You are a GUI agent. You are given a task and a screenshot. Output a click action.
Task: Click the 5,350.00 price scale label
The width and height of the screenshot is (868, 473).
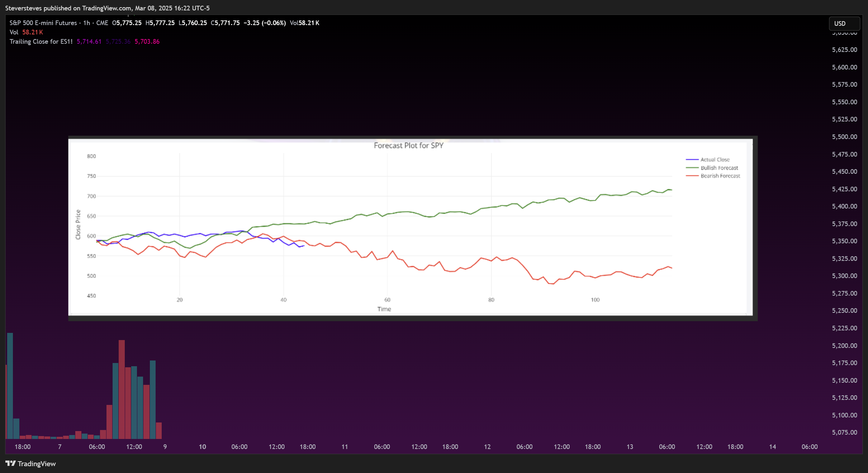844,241
